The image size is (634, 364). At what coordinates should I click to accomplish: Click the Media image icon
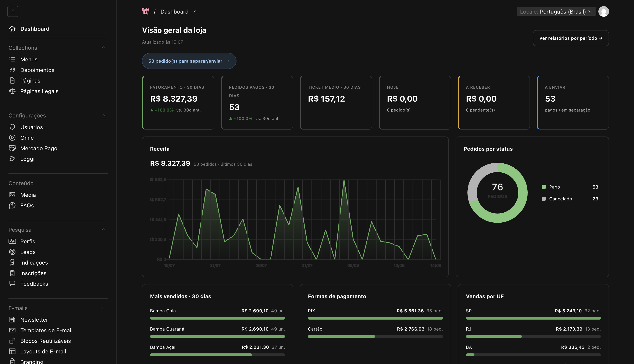coord(12,195)
